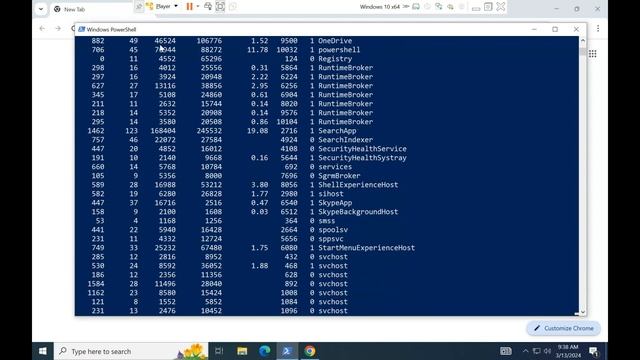The width and height of the screenshot is (640, 360).
Task: Open the notification center
Action: (x=593, y=351)
